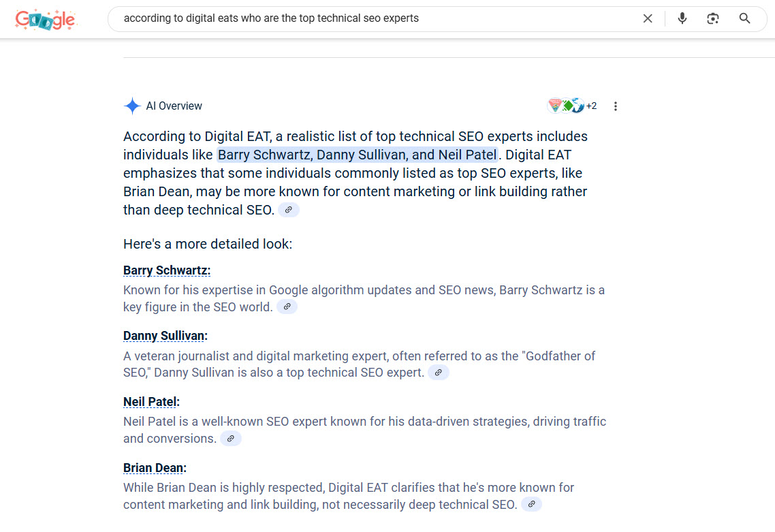The image size is (775, 532).
Task: Click the highlighted text 'Barry Schwartz, Danny Sullivan, and Neil Patel'
Action: click(358, 155)
